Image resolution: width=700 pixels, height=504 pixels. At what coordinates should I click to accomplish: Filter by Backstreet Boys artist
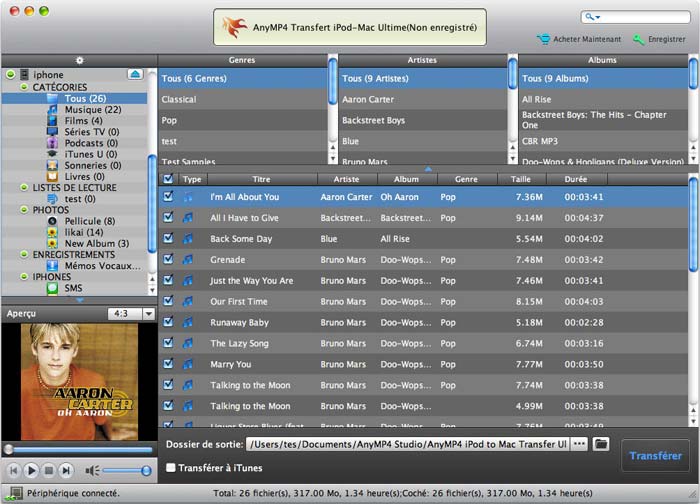point(423,120)
